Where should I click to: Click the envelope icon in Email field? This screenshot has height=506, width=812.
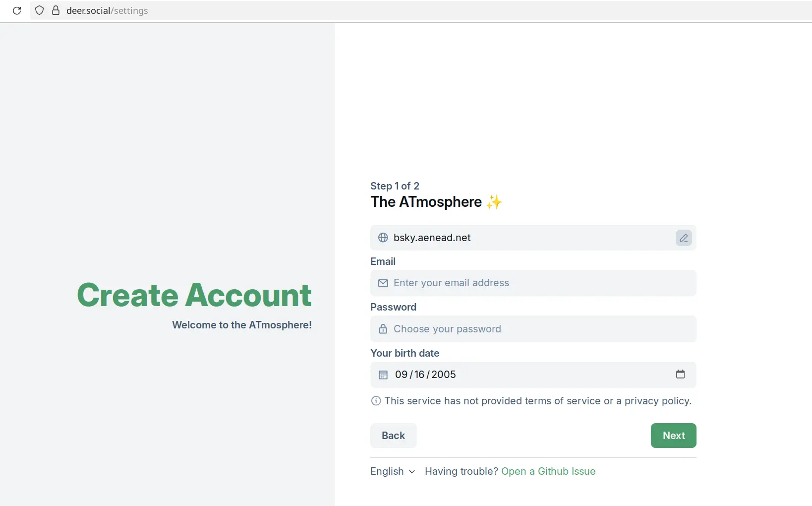coord(383,283)
